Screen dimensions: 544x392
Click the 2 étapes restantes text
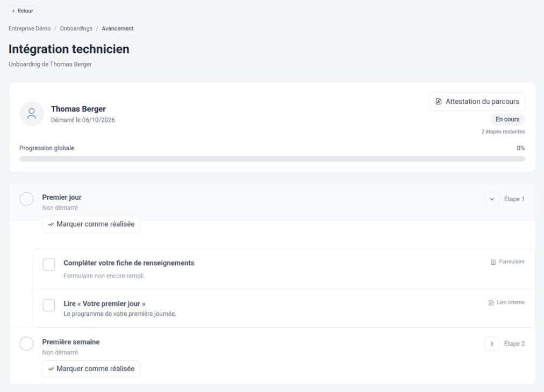pyautogui.click(x=503, y=132)
